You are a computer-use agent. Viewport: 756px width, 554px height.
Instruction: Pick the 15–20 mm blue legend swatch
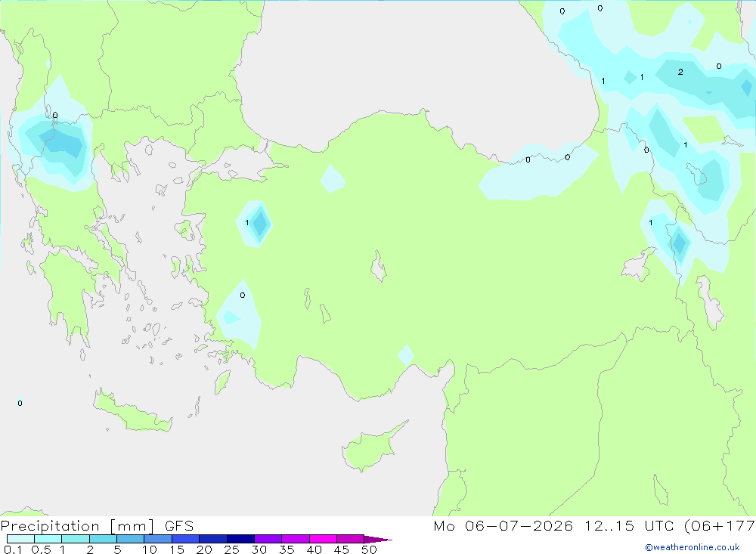[185, 539]
